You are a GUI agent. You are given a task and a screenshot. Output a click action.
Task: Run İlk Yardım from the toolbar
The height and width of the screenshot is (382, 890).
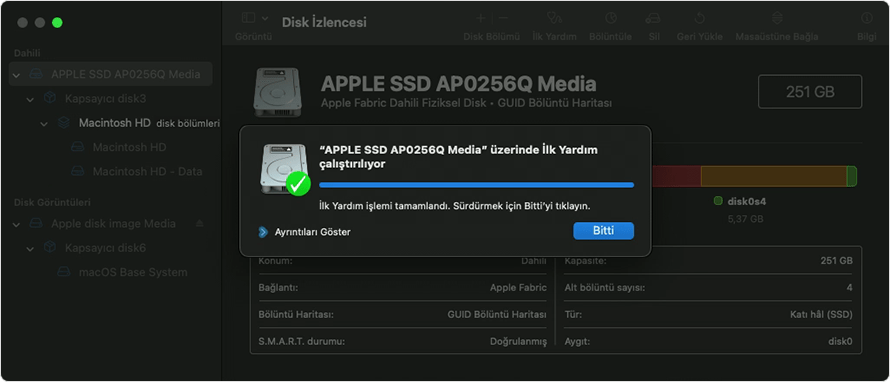coord(554,18)
